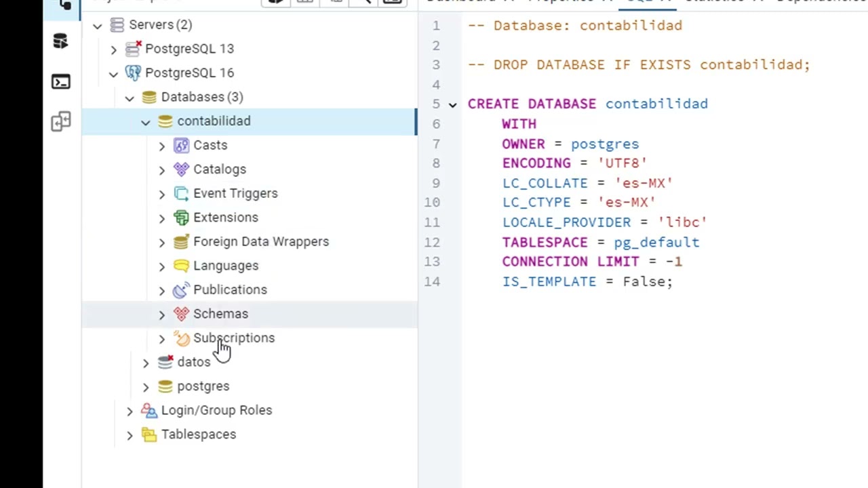Expand the Subscriptions node
This screenshot has width=868, height=488.
click(161, 338)
